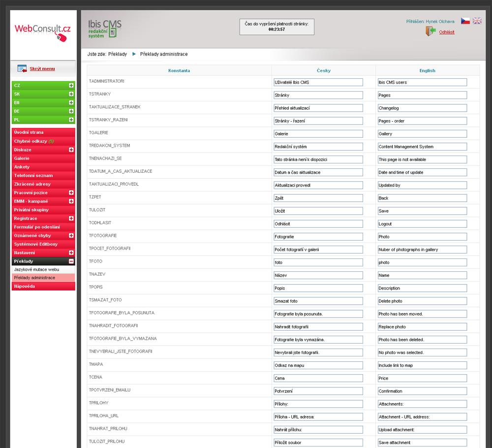Open Privátní skupiny menu item
492x448 pixels.
pyautogui.click(x=43, y=210)
